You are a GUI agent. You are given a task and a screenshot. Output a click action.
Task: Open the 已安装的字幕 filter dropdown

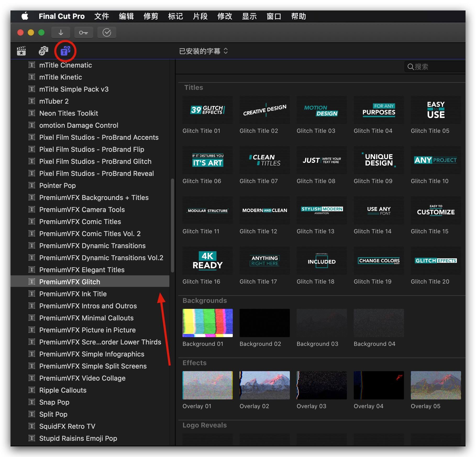tap(203, 51)
